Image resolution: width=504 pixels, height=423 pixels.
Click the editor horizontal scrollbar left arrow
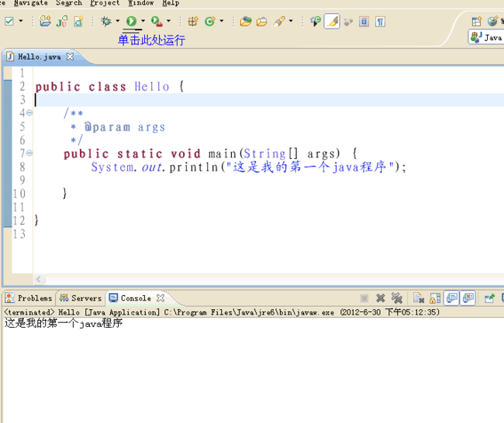tap(39, 279)
